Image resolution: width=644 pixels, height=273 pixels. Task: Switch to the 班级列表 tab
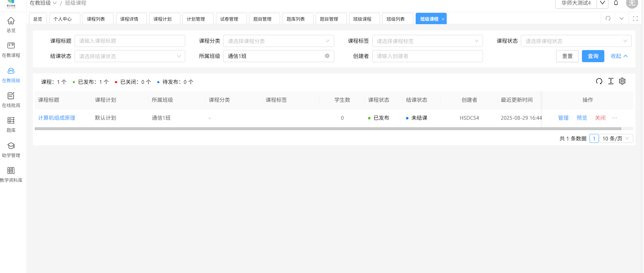395,19
